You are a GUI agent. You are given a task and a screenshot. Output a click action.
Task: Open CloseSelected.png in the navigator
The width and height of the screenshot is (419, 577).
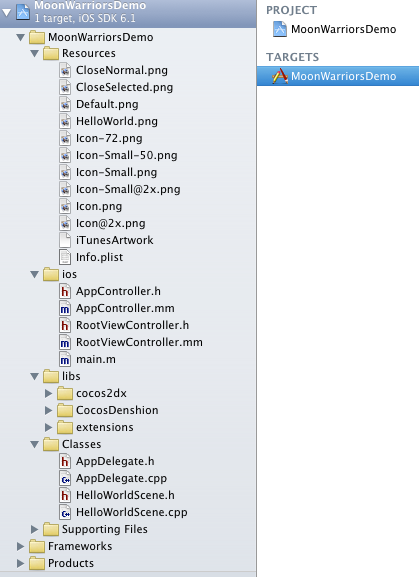(124, 87)
